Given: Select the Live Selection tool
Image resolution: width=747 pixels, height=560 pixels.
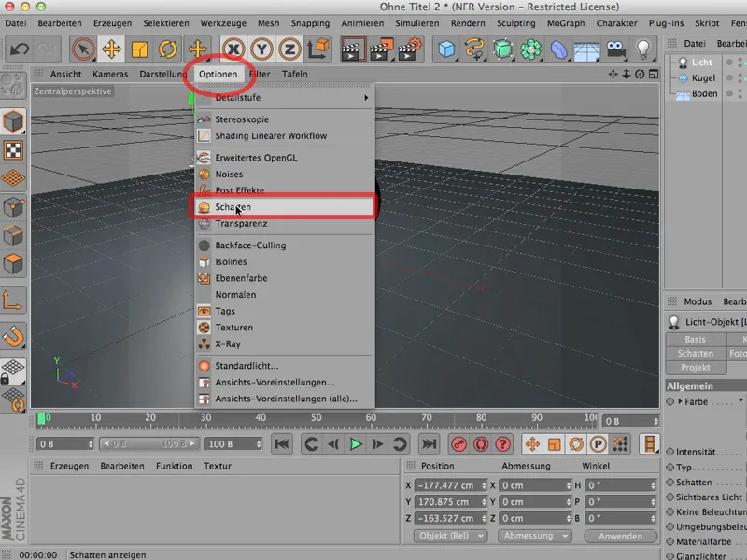Looking at the screenshot, I should tap(83, 49).
